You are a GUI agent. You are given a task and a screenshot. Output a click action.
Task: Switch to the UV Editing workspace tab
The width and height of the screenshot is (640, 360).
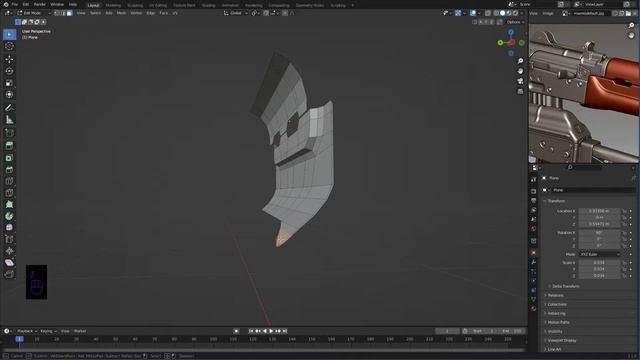point(158,5)
